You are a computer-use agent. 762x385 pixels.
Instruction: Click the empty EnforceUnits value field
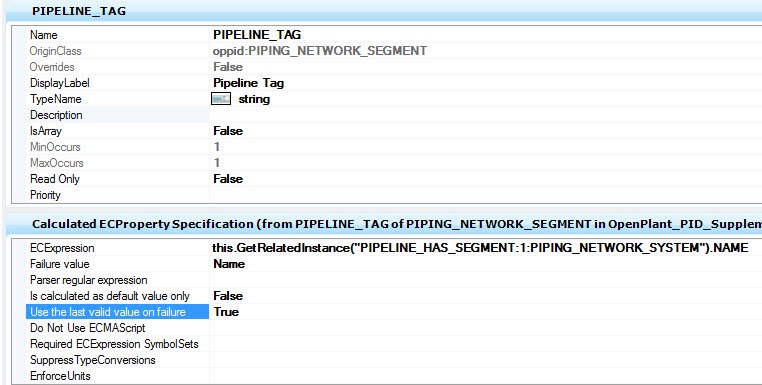pyautogui.click(x=486, y=376)
